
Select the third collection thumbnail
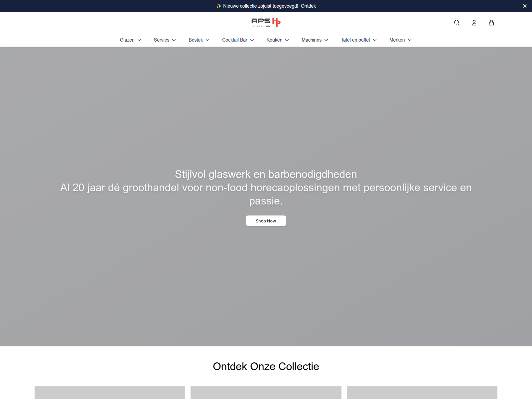[422, 393]
